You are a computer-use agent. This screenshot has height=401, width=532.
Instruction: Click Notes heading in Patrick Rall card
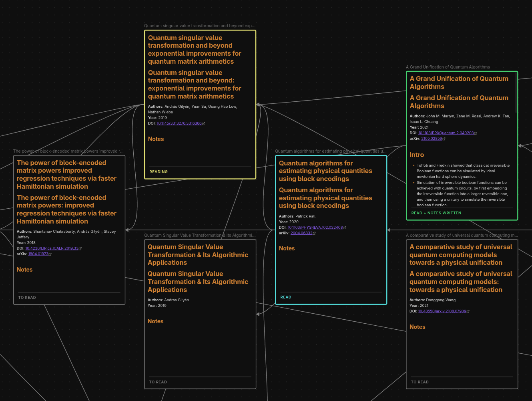click(x=287, y=248)
